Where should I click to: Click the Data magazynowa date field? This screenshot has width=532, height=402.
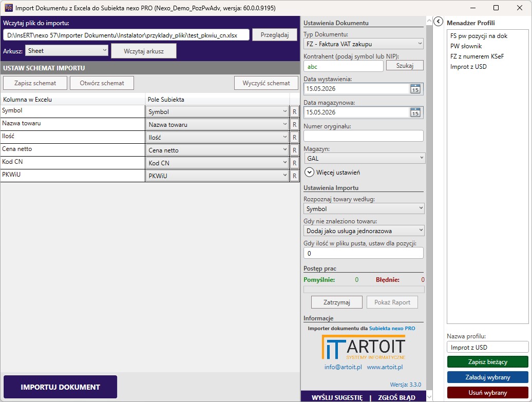pos(357,112)
